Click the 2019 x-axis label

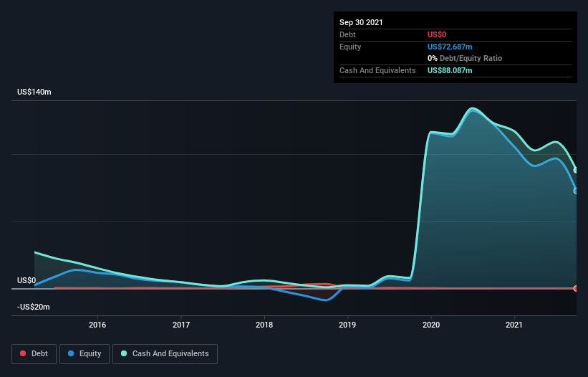coord(347,325)
